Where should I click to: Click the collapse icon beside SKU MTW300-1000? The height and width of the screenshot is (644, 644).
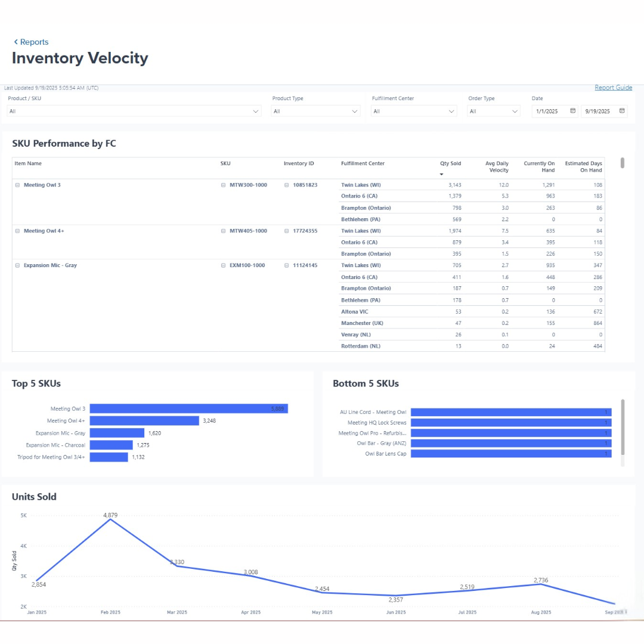(x=224, y=185)
